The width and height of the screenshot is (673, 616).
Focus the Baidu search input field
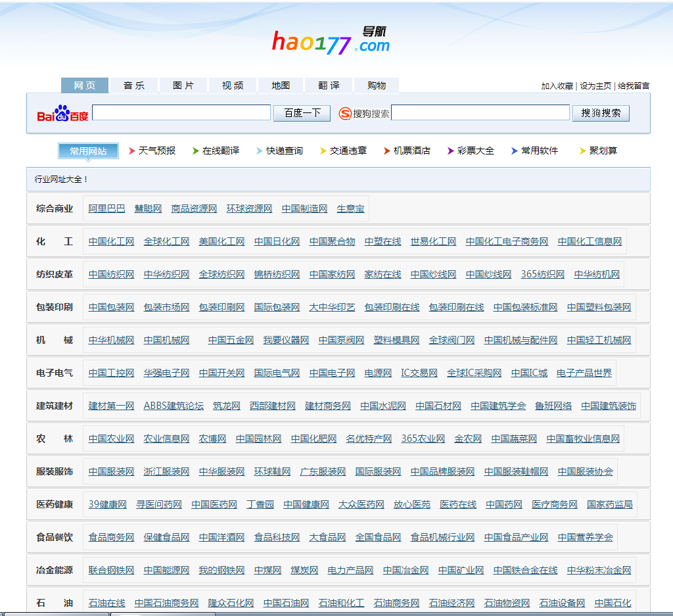point(181,112)
